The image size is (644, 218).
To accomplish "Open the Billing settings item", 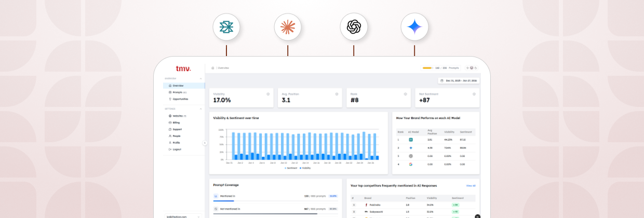I will tap(184, 122).
